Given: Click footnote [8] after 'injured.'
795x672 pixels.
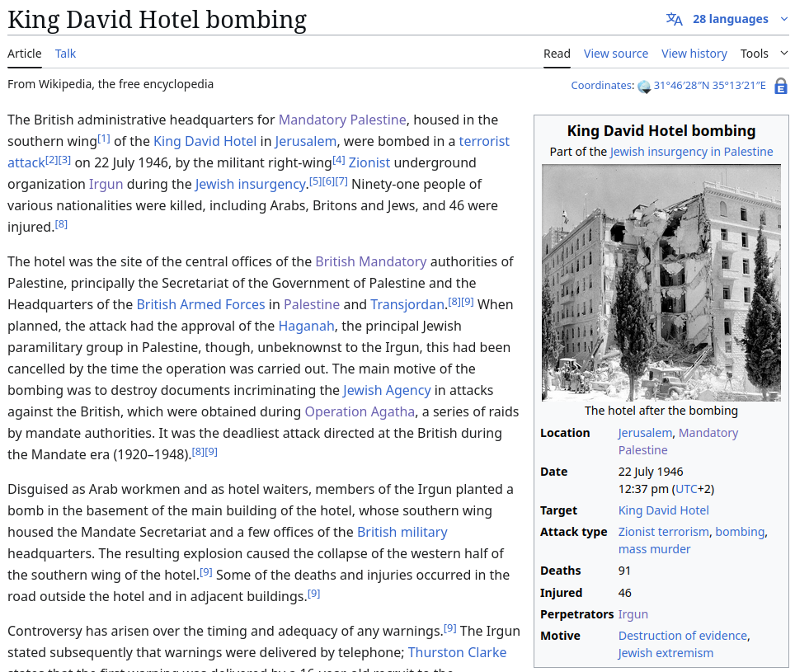Looking at the screenshot, I should click(61, 224).
